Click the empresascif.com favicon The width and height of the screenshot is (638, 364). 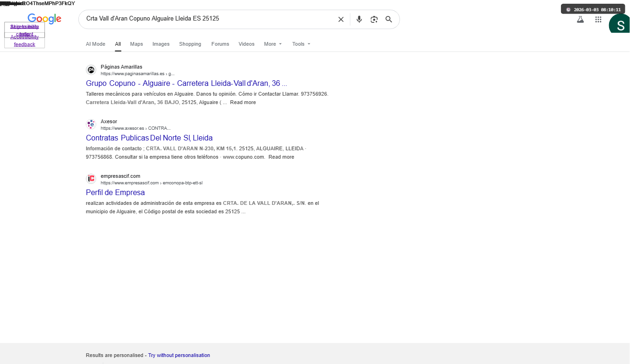(91, 179)
